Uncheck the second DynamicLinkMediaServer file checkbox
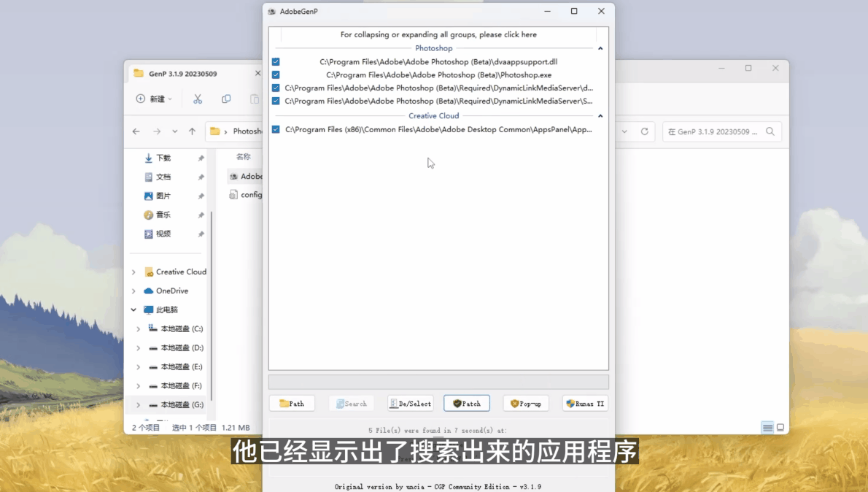The width and height of the screenshot is (868, 492). pos(276,101)
